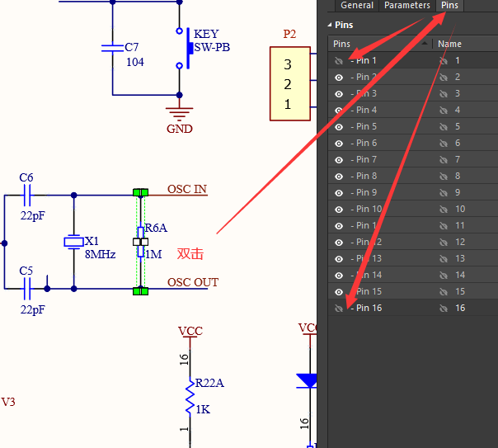
Task: Toggle visibility eye for Pin 3
Action: tap(339, 94)
